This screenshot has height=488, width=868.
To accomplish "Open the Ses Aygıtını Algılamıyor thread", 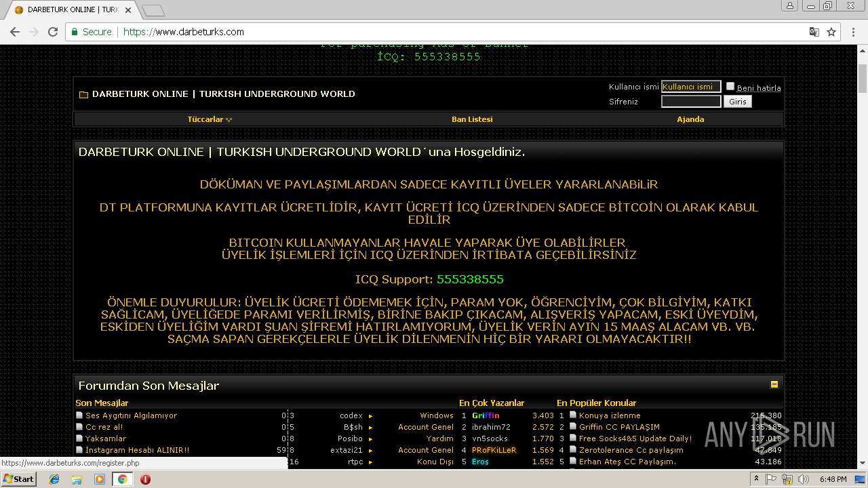I will 131,415.
